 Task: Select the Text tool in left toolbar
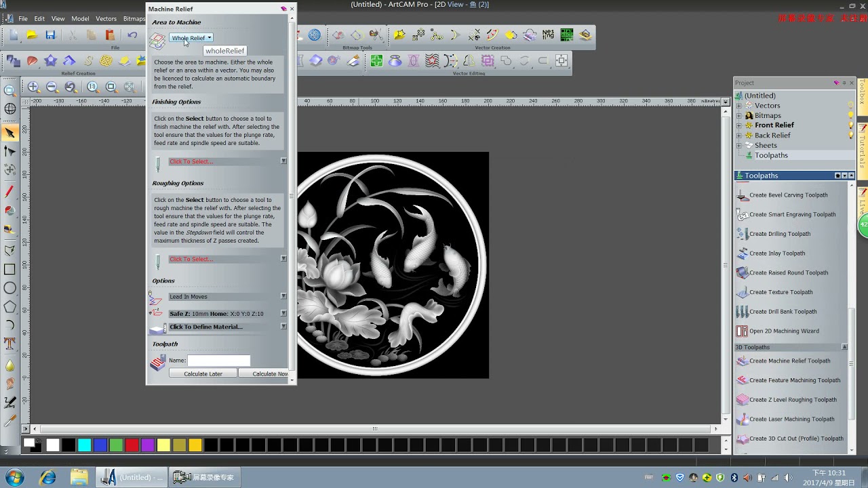(9, 344)
